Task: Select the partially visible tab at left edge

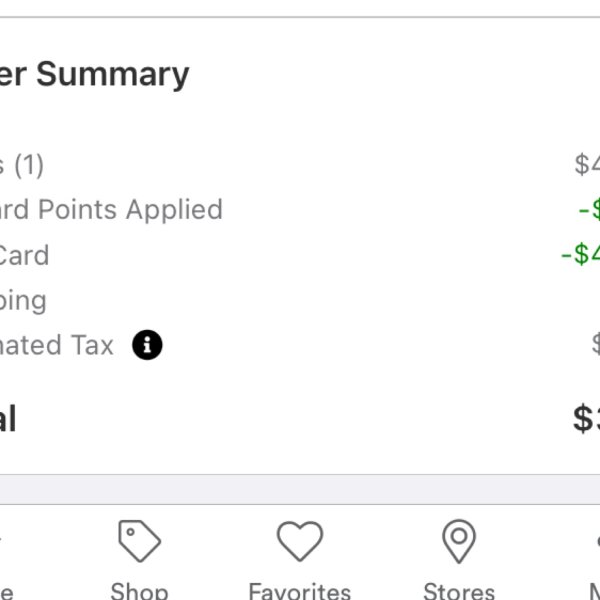Action: (7, 566)
